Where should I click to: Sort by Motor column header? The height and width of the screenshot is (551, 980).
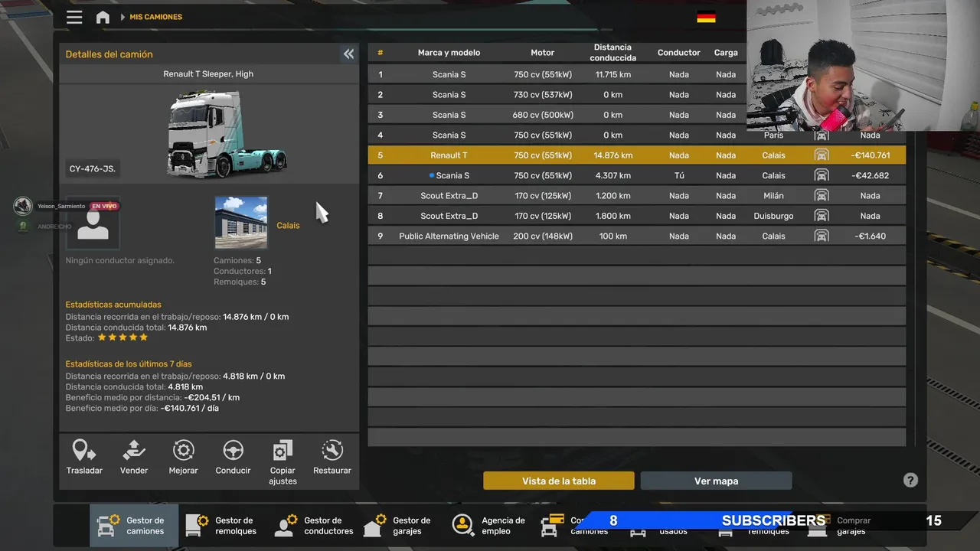point(542,53)
